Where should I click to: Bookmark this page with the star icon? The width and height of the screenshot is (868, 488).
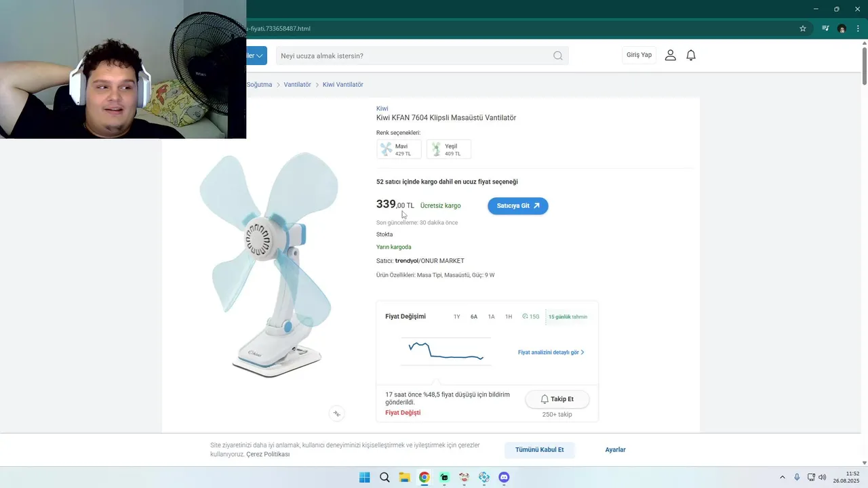(803, 28)
